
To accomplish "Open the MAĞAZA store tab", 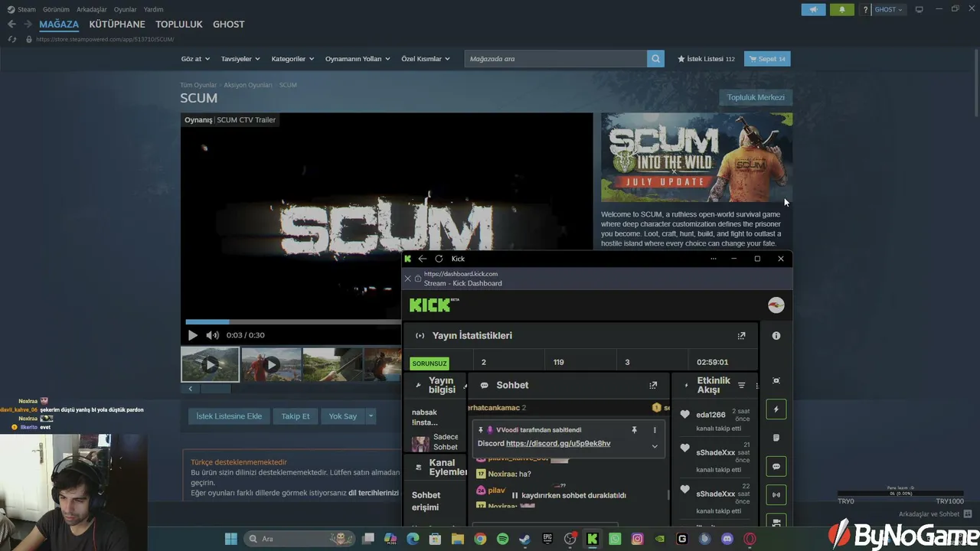I will 59,24.
